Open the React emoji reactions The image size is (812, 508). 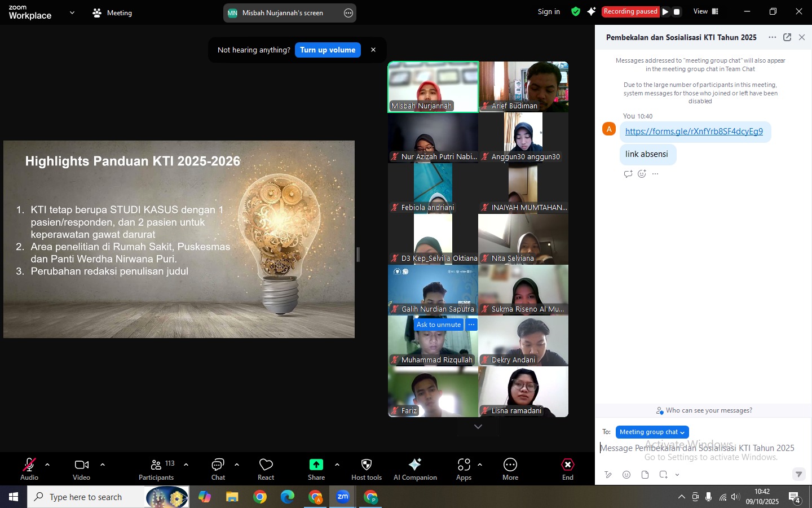click(266, 469)
